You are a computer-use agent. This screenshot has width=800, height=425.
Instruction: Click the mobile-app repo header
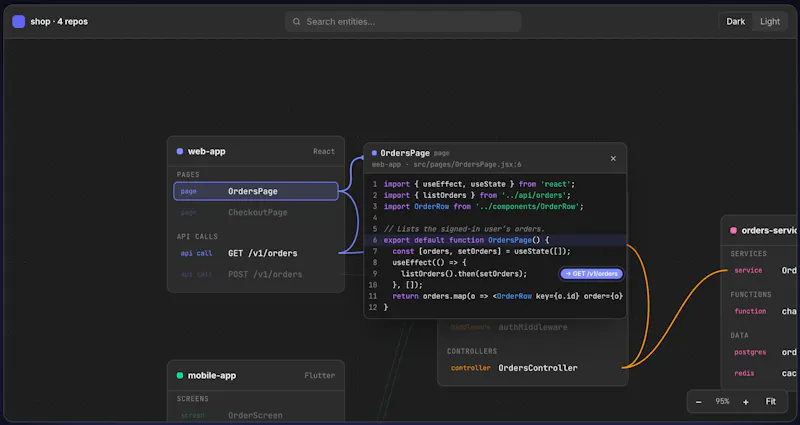[256, 376]
